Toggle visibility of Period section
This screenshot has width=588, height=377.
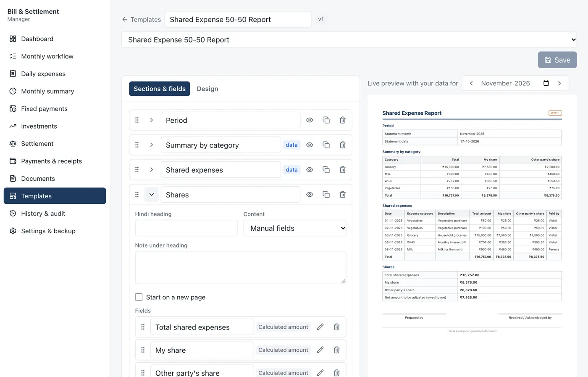(310, 120)
